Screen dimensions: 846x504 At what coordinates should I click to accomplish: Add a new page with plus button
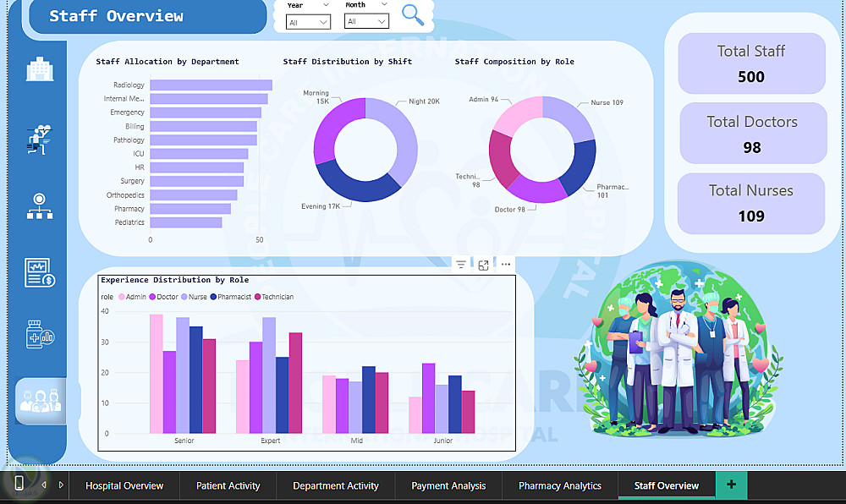(x=732, y=485)
